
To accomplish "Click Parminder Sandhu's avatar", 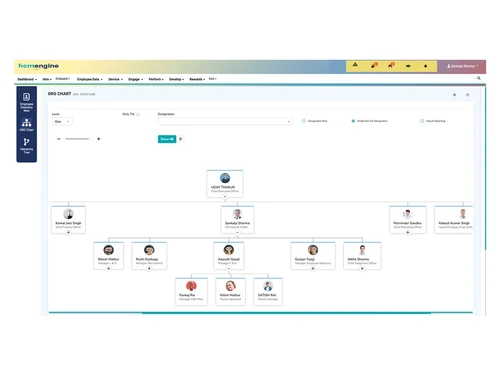I will (x=407, y=214).
